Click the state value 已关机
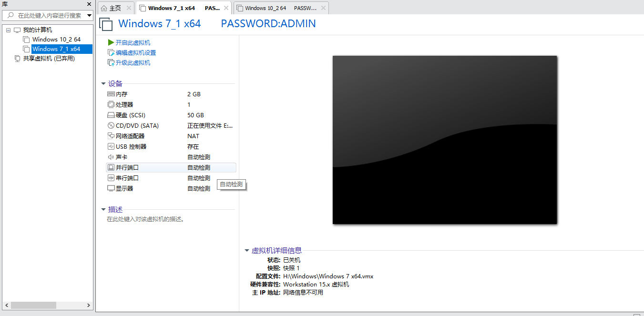 [x=292, y=260]
